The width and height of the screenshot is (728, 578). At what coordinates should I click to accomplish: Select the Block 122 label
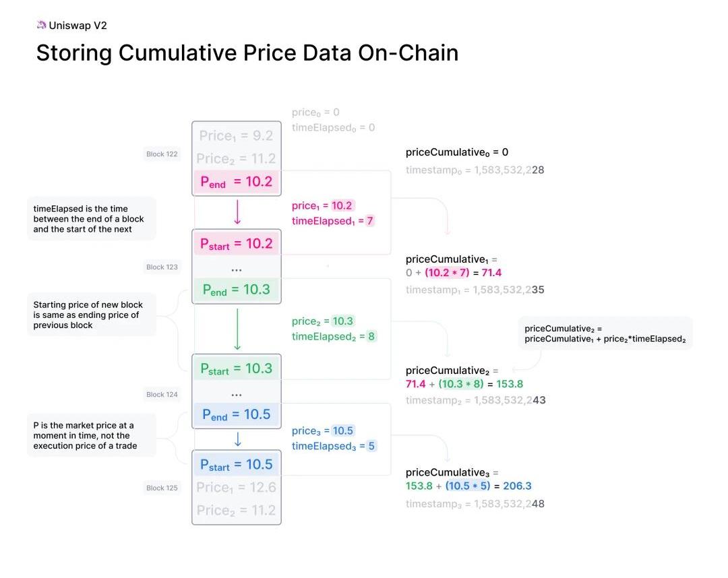point(162,154)
